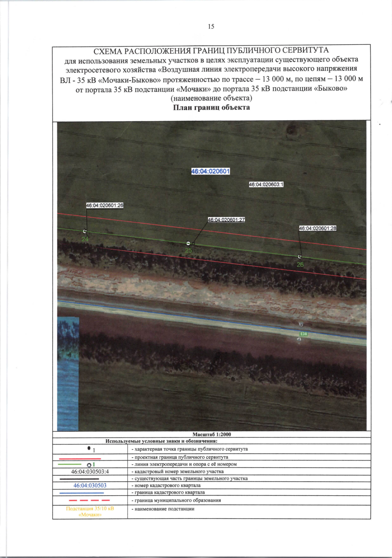This screenshot has width=392, height=558.
Task: Click pole marker 26 on the power line
Action: (300, 257)
